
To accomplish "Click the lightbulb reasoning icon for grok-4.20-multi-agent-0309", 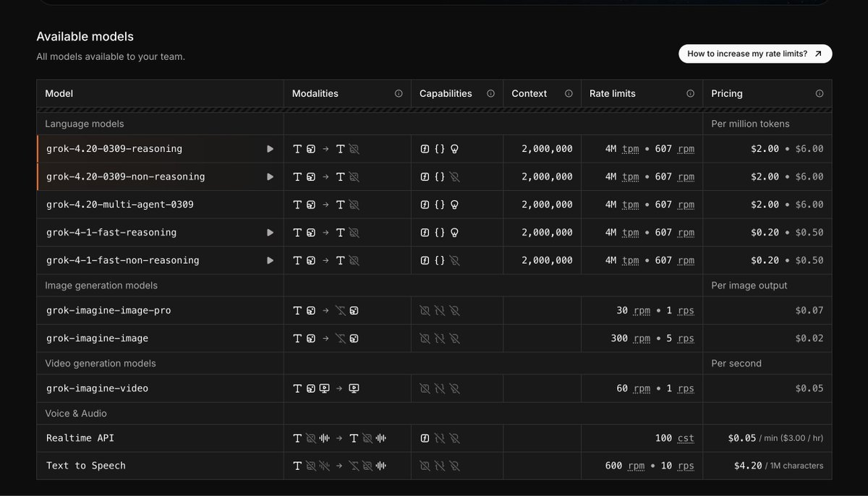I will pos(454,205).
